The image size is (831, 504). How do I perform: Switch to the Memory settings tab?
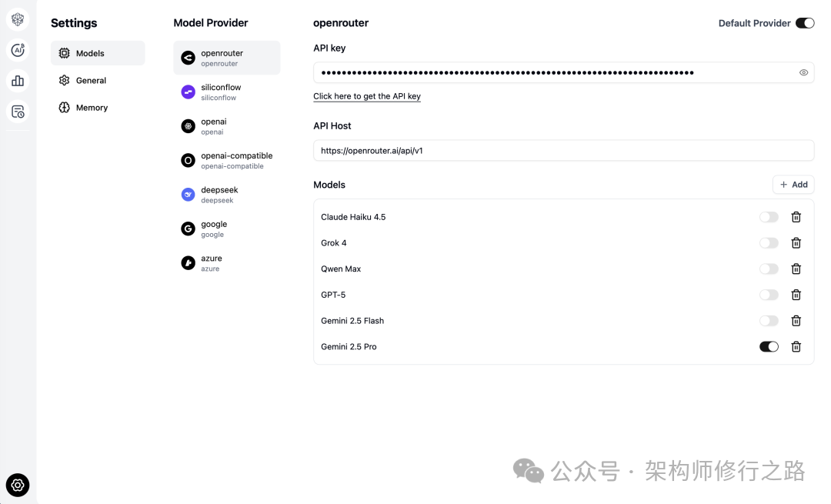pos(92,108)
